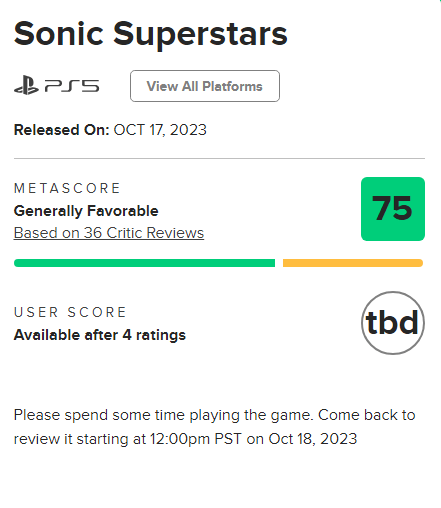Click the METASCORE label
This screenshot has width=441, height=508.
point(67,188)
